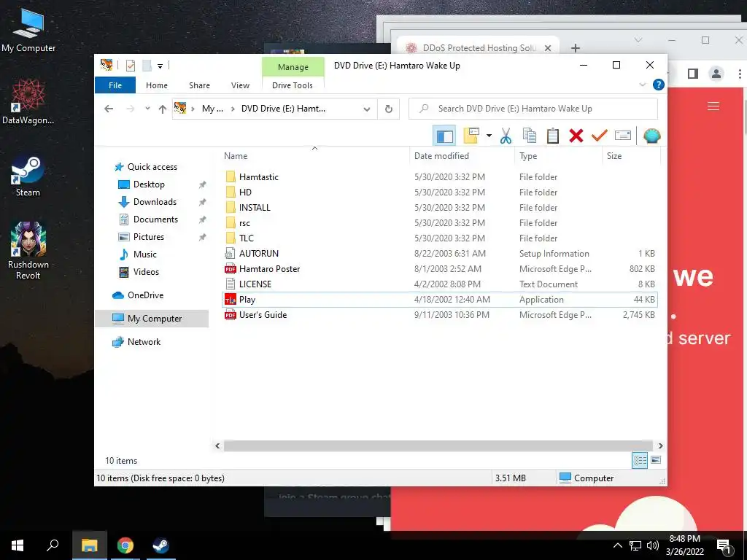Open the address bar history dropdown
This screenshot has height=560, width=747.
tap(366, 109)
